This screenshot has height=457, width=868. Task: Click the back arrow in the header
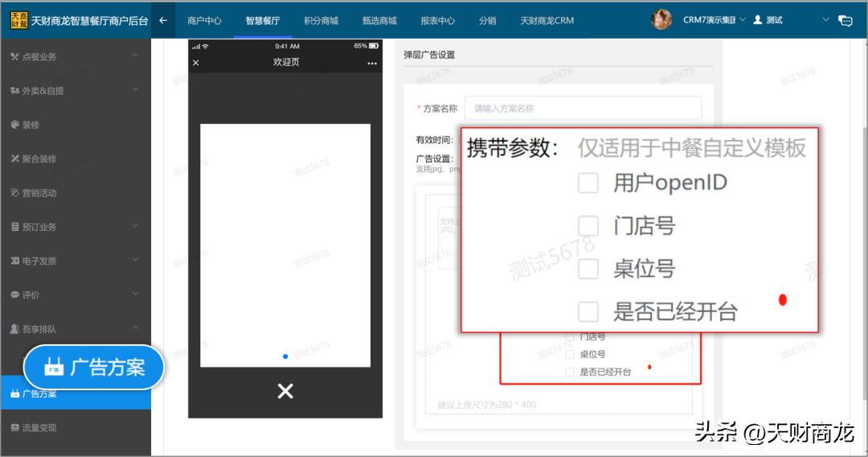163,20
